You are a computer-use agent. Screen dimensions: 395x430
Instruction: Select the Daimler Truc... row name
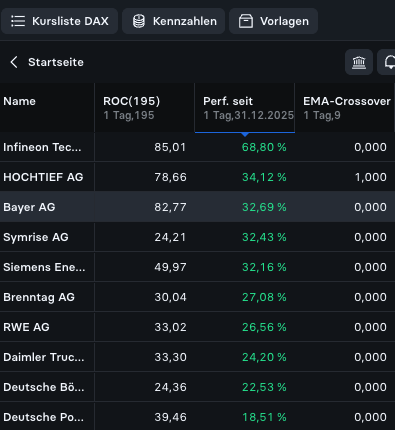(44, 357)
